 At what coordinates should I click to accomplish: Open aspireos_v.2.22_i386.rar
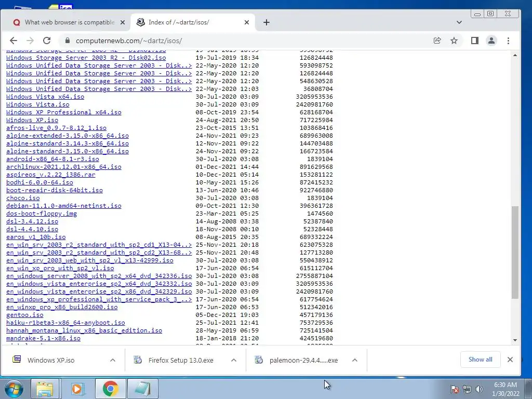[51, 175]
